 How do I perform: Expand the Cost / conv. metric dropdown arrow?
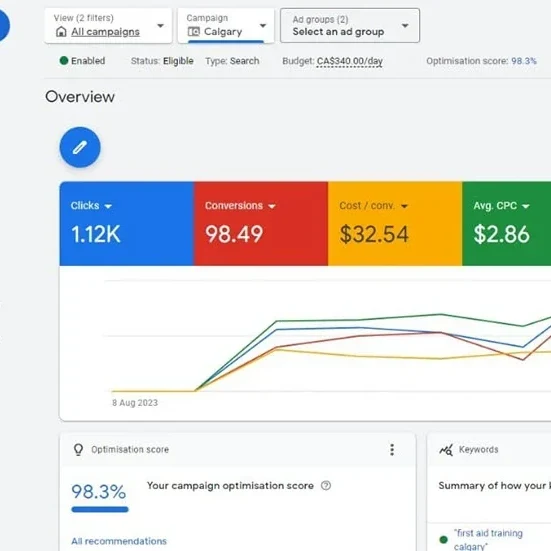(404, 206)
